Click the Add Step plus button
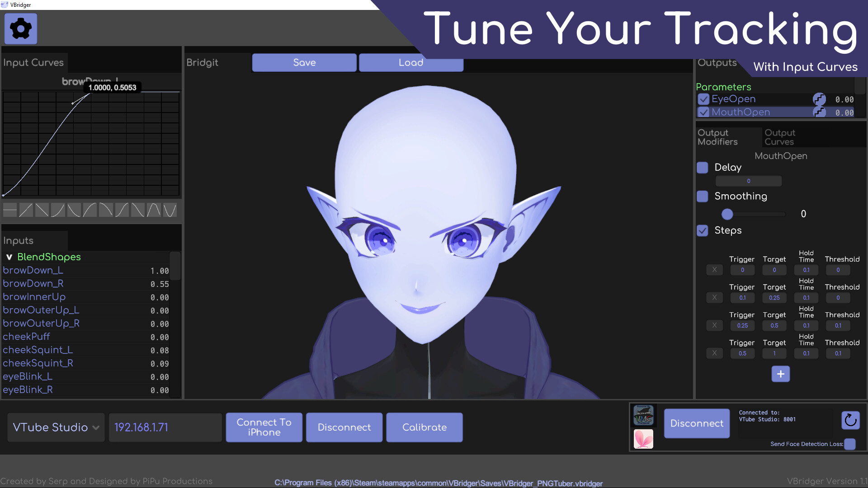This screenshot has width=868, height=488. click(781, 374)
